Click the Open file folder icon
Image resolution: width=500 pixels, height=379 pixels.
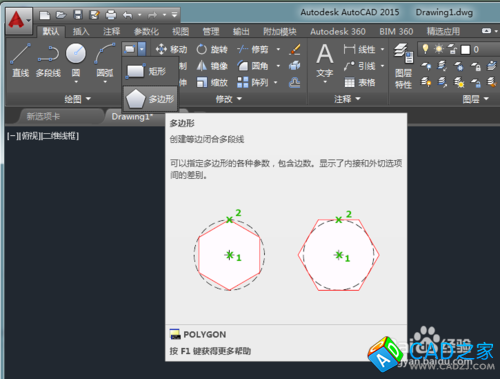pos(61,15)
